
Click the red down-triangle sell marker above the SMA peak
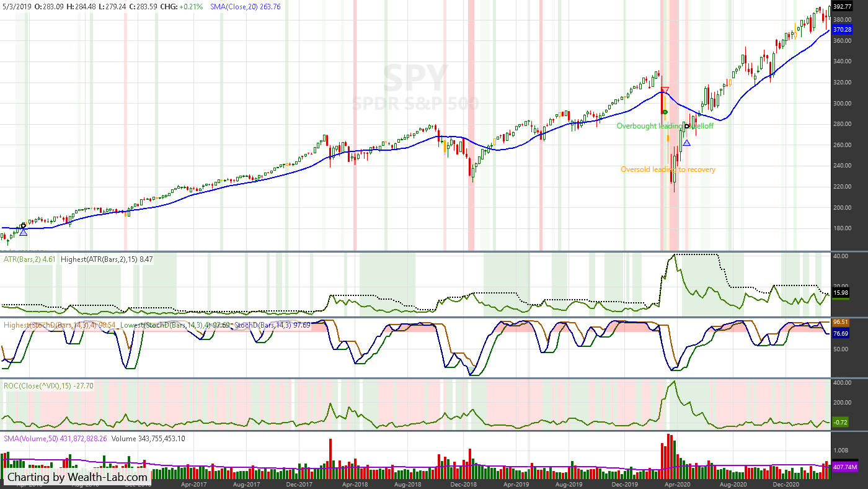click(x=665, y=90)
